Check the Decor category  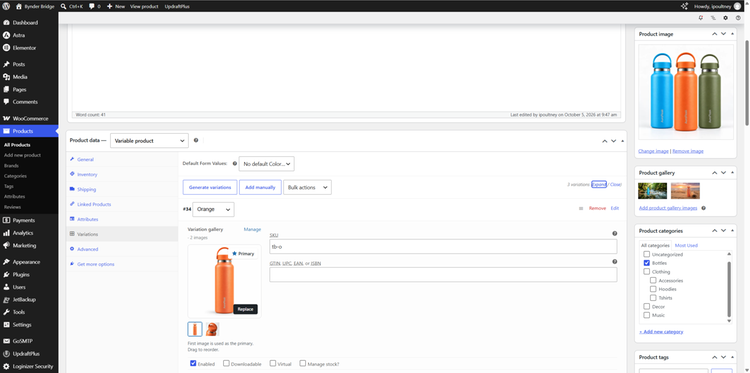point(646,307)
